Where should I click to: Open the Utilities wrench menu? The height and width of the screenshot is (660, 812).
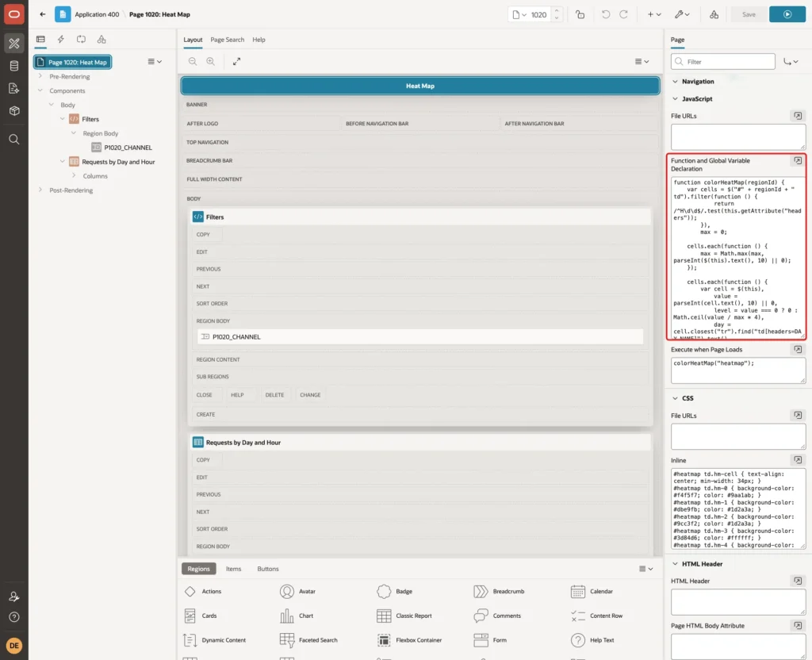682,14
